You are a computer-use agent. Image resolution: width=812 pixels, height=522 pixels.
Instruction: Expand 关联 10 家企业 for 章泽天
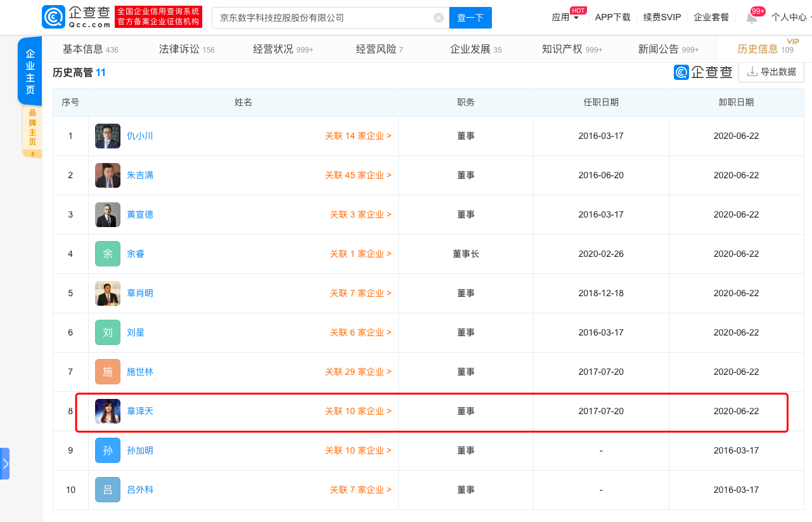(358, 411)
